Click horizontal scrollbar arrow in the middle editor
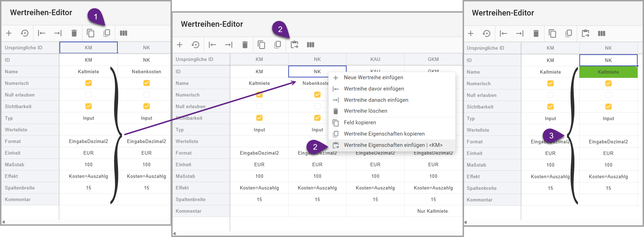 coord(174,233)
